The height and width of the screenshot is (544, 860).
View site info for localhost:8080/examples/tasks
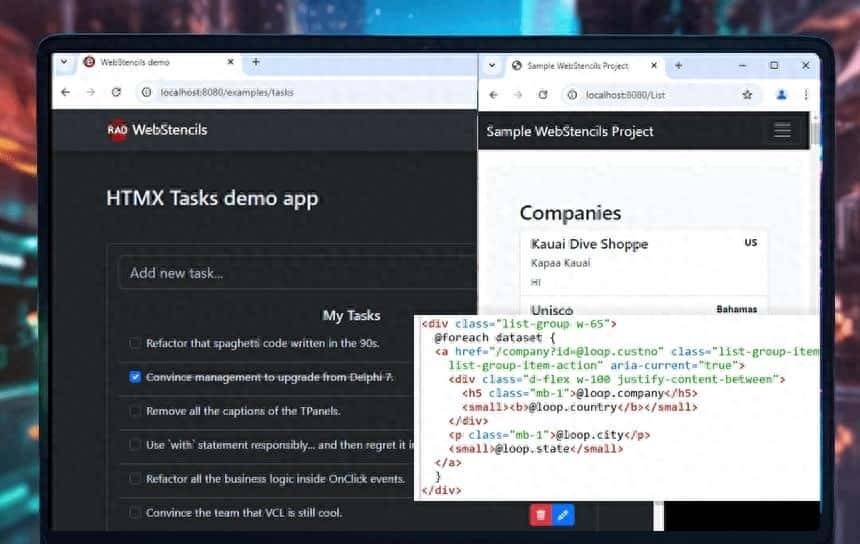146,92
